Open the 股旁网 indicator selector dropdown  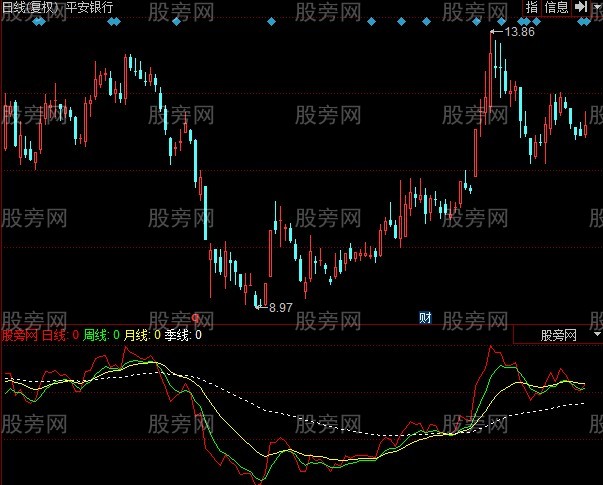point(558,335)
